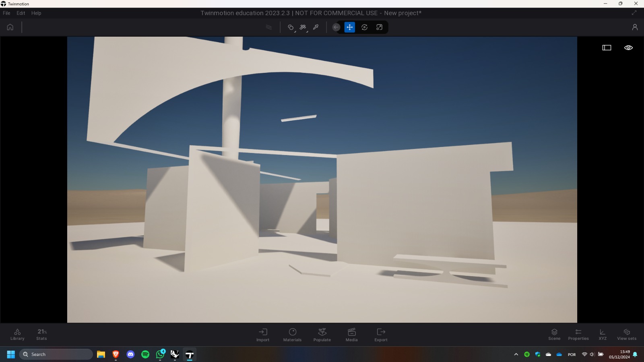Select the Rotate tool

pos(365,27)
